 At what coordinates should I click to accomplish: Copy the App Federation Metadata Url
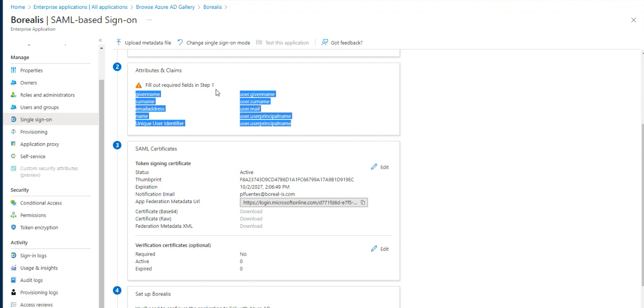coord(363,203)
